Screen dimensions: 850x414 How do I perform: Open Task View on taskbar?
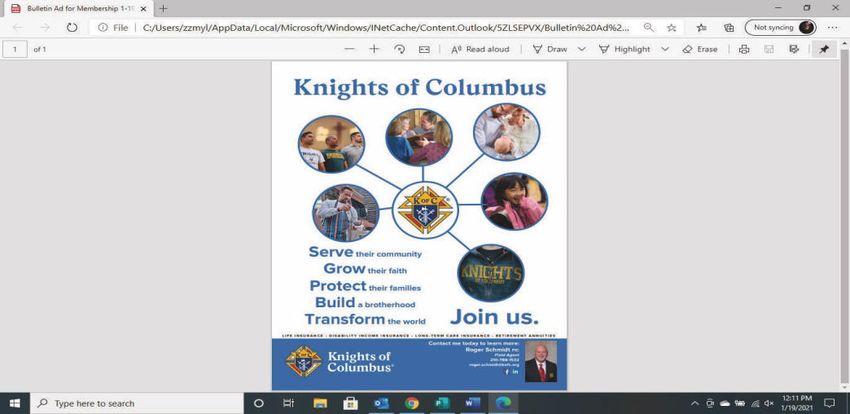288,403
